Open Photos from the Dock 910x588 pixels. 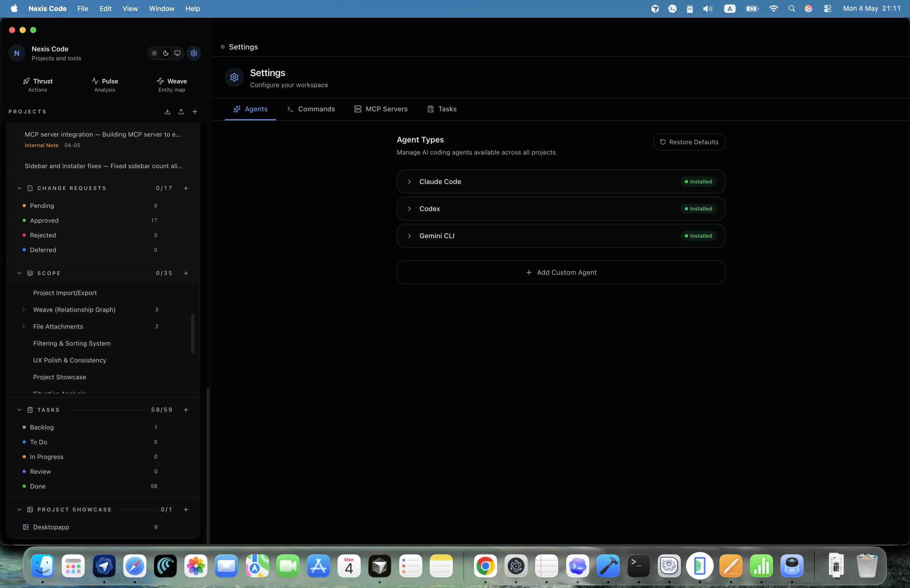(x=196, y=565)
